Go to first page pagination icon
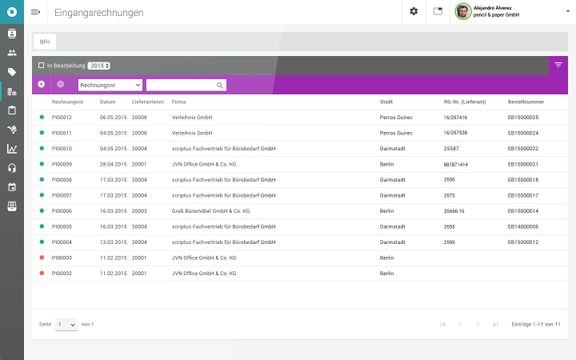 tap(443, 324)
